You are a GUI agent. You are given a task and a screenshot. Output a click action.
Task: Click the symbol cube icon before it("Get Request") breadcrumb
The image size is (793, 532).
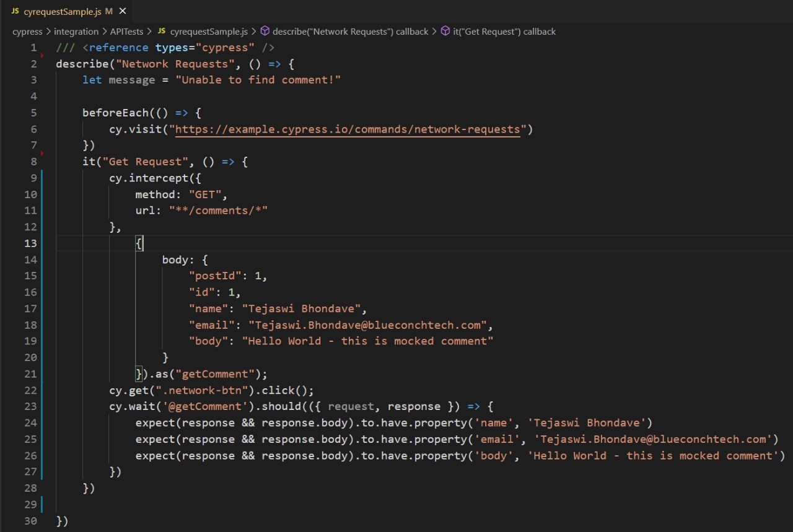[x=445, y=31]
